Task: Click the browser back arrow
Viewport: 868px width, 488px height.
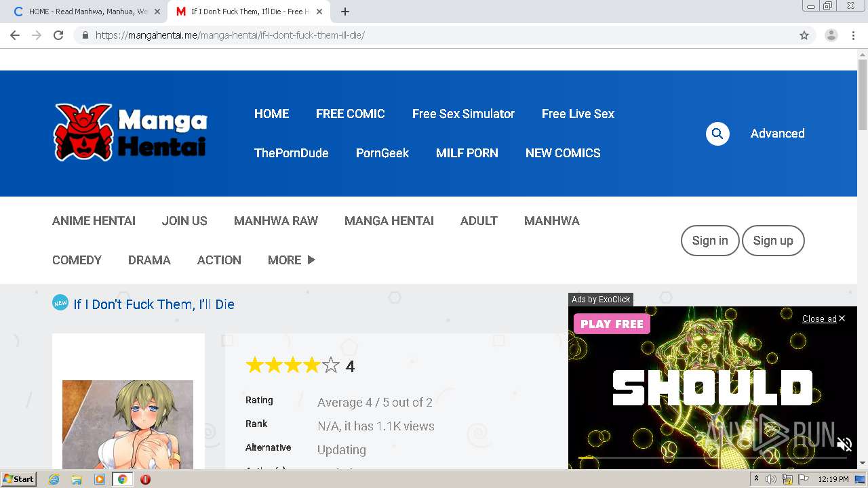Action: 15,35
